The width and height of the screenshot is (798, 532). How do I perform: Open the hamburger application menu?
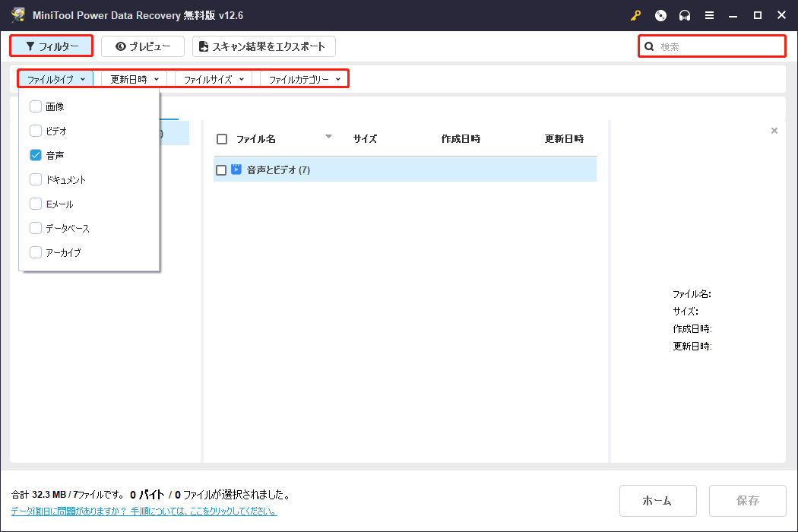(709, 14)
